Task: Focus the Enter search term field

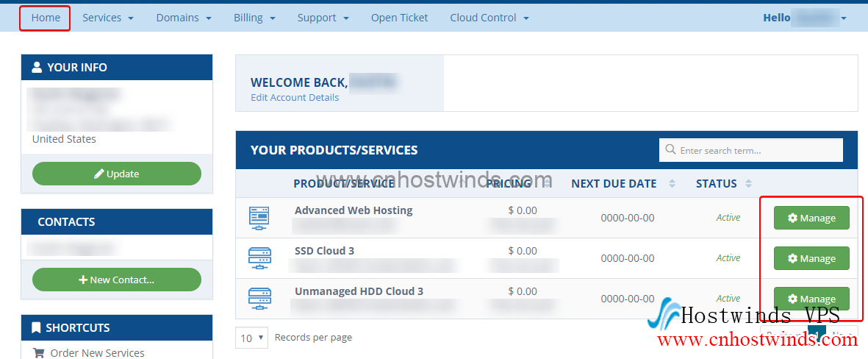Action: pos(750,150)
